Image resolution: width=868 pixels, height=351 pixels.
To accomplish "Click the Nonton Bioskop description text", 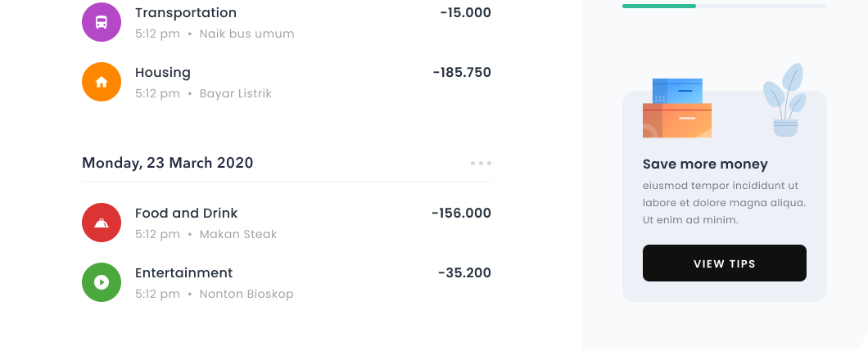I will (x=246, y=294).
